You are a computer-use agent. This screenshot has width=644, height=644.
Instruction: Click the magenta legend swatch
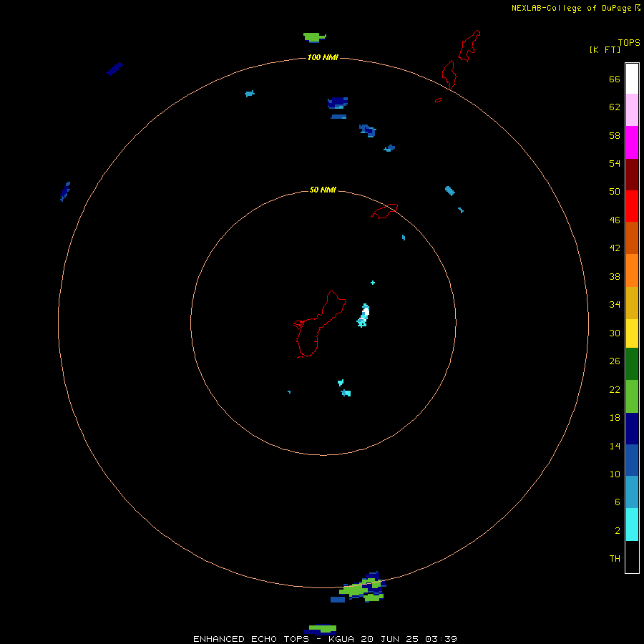632,142
